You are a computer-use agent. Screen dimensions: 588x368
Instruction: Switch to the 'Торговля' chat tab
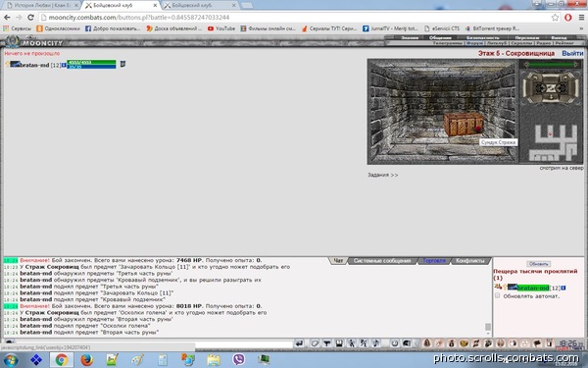pyautogui.click(x=434, y=261)
